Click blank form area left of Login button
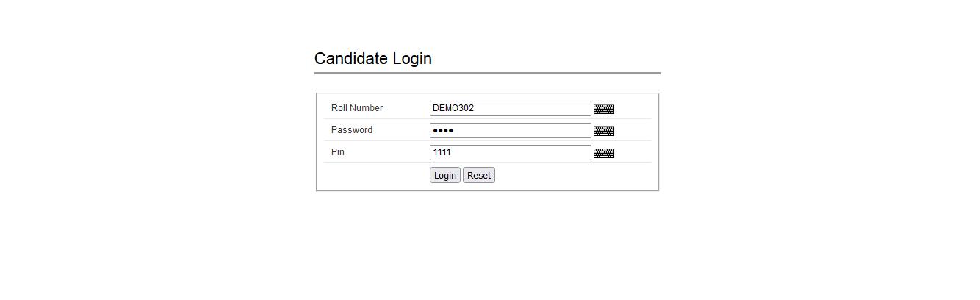The image size is (980, 300). (376, 175)
